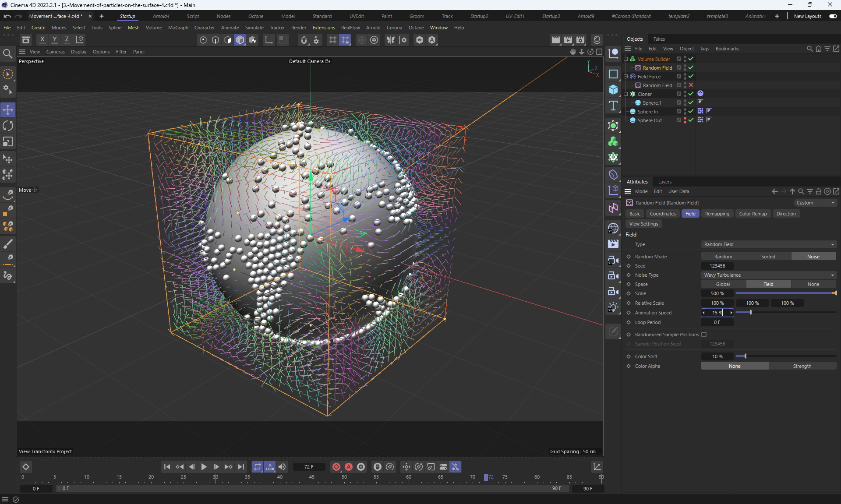Screen dimensions: 841x504
Task: Click the Text spline tool icon
Action: point(613,106)
